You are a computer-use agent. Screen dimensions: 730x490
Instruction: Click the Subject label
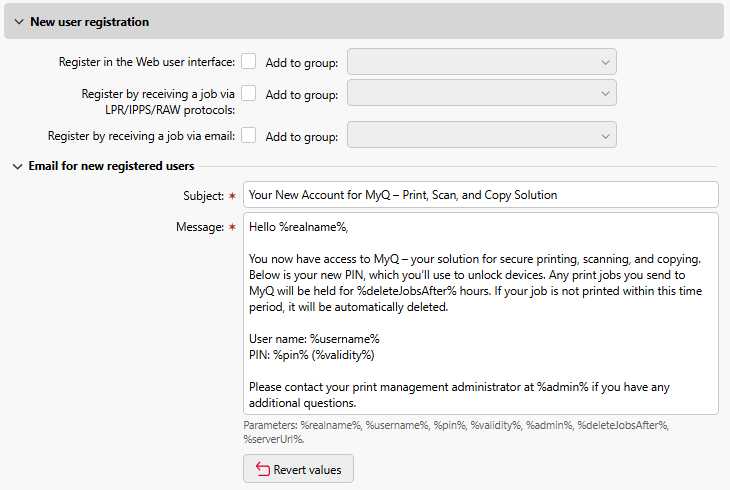(203, 196)
